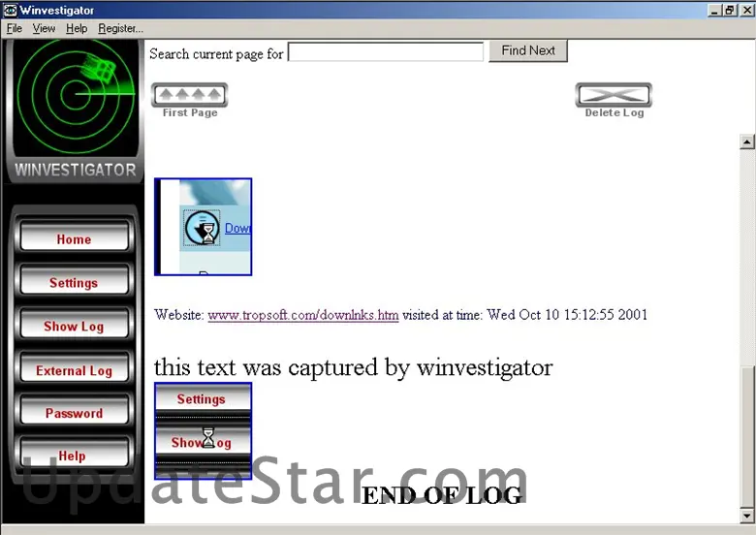The height and width of the screenshot is (535, 756).
Task: Click 'this text was captured by winvestigator'
Action: [353, 367]
